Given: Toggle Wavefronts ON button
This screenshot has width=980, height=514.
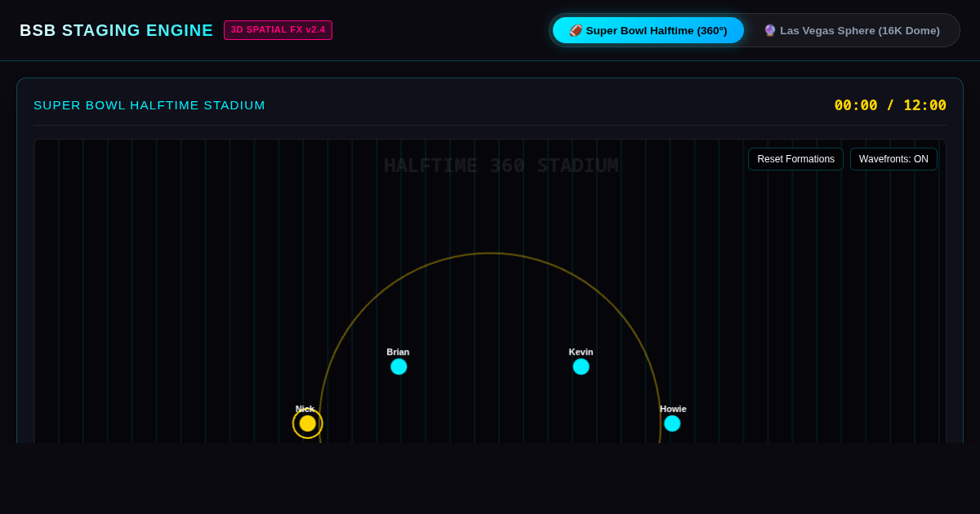Looking at the screenshot, I should tap(893, 159).
